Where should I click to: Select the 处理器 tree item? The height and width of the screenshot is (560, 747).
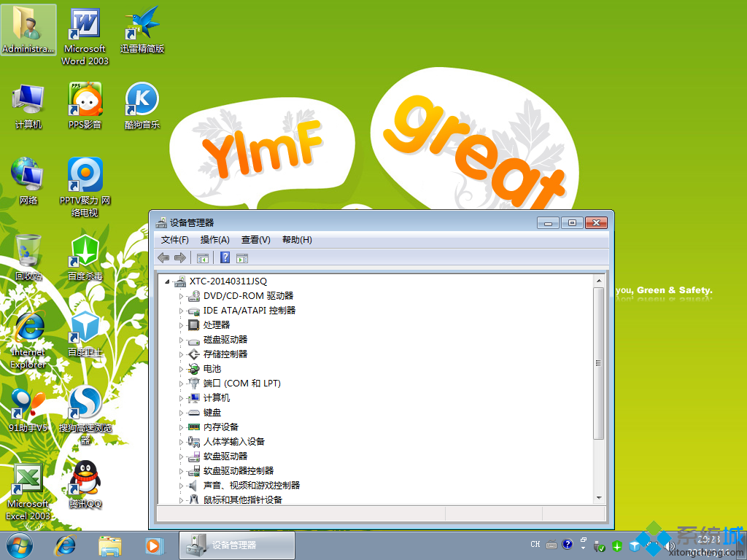[217, 325]
